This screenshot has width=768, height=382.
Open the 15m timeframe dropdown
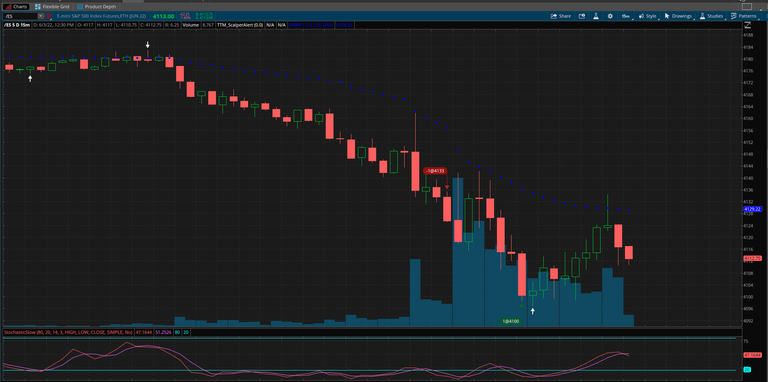point(626,16)
